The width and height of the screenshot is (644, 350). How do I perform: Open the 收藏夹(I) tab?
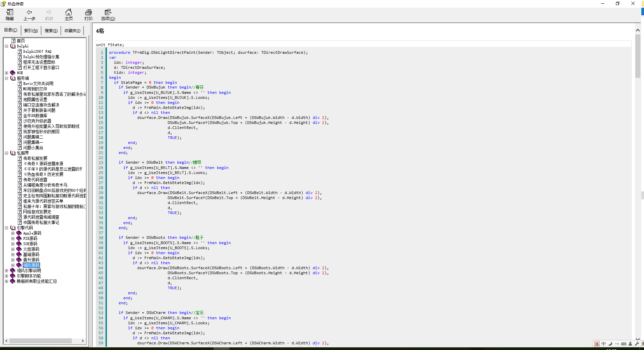click(72, 30)
